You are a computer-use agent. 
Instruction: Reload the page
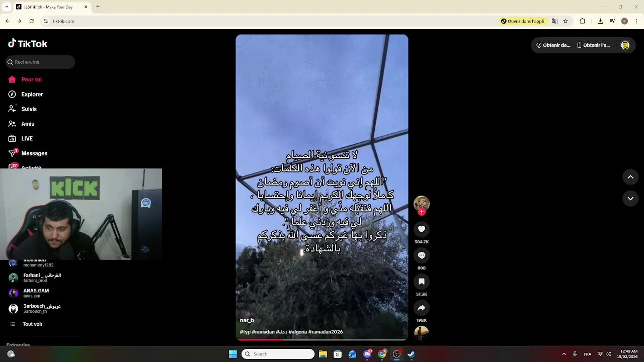(31, 21)
